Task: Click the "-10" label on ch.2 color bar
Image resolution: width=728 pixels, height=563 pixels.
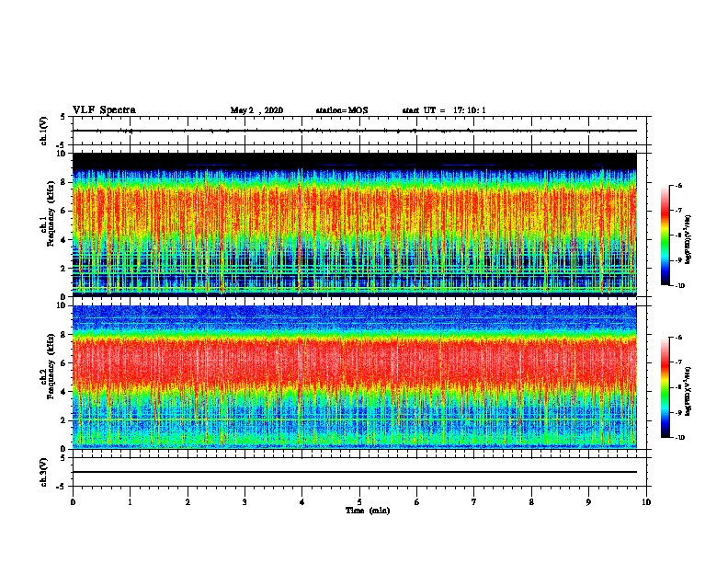Action: point(679,438)
